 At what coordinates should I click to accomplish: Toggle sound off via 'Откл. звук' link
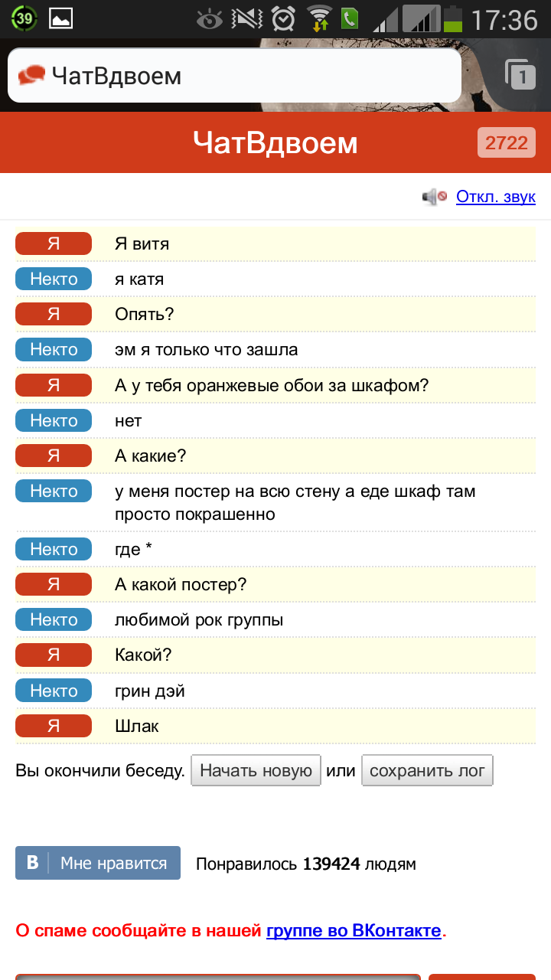point(495,197)
